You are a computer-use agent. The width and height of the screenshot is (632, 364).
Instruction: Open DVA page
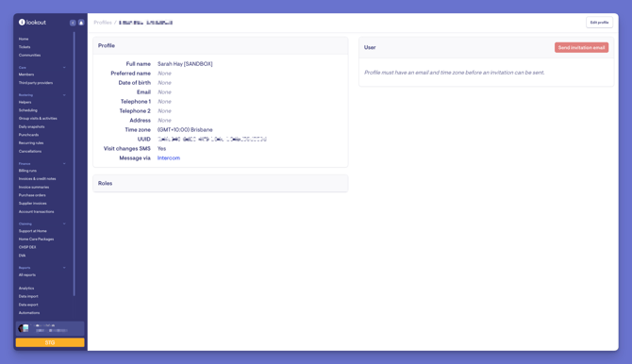23,256
